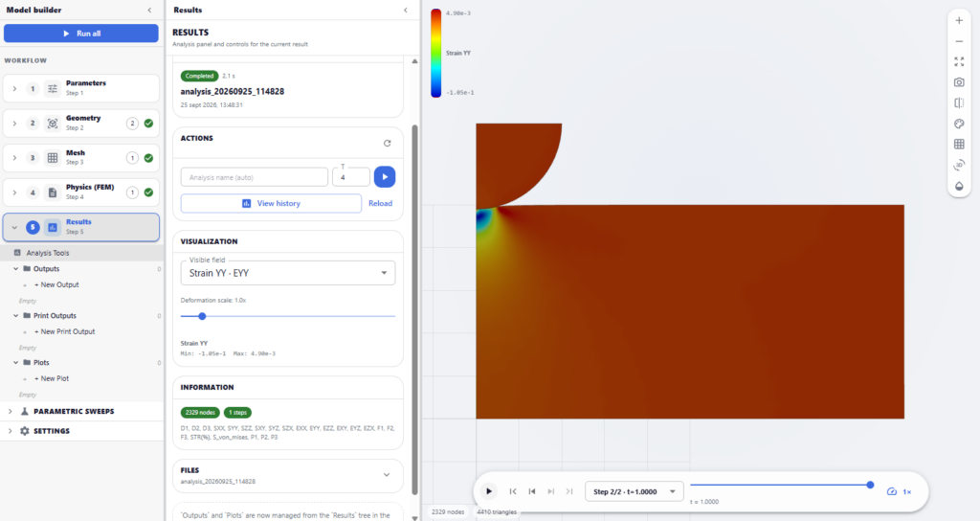This screenshot has height=521, width=980.
Task: Click the green check on Mesh
Action: (148, 158)
